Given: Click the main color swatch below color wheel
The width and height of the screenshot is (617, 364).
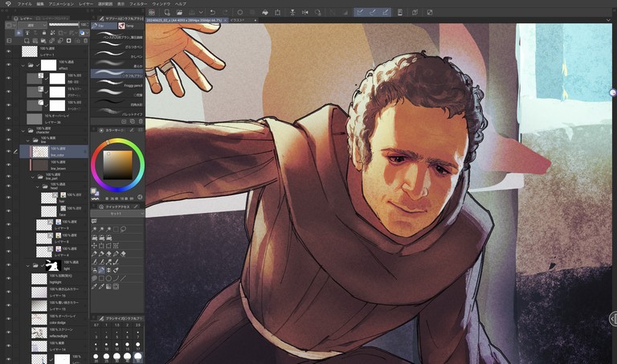Looking at the screenshot, I should 94,191.
